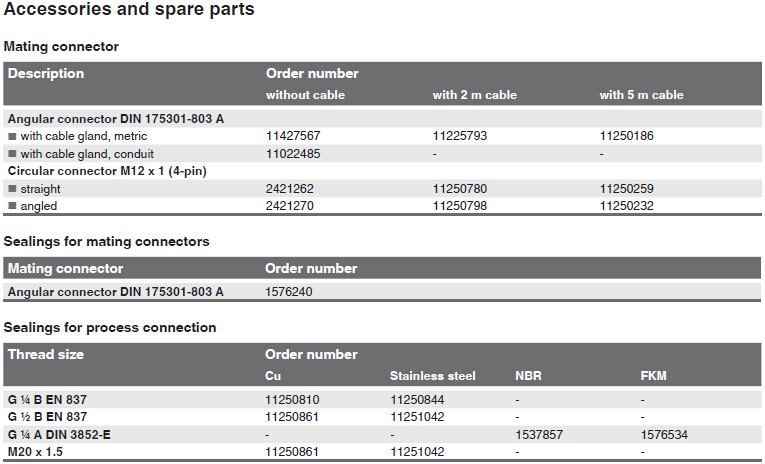Select the 'G ¼ A DIN 3852-E' row label
Screen dimensions: 765x464
tap(59, 435)
